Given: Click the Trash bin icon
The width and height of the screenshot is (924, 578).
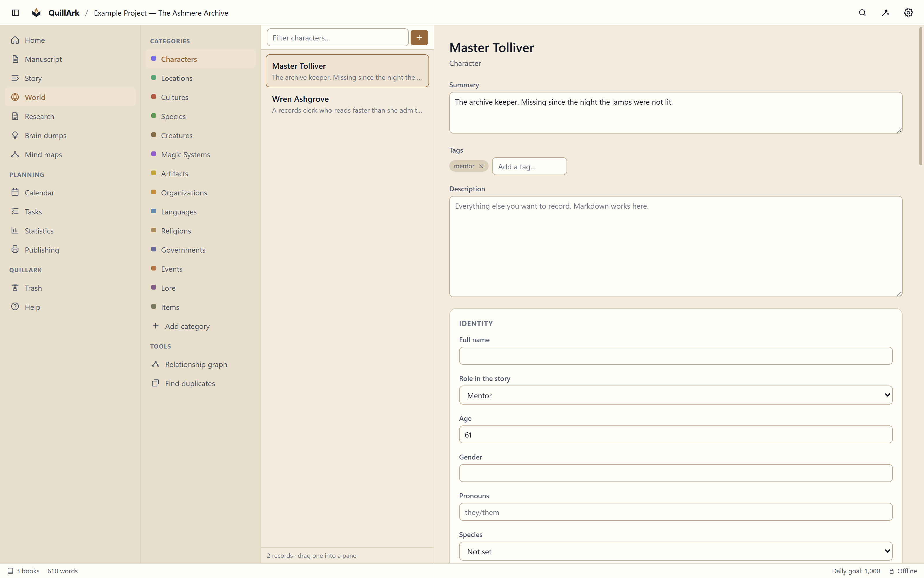Looking at the screenshot, I should tap(15, 288).
